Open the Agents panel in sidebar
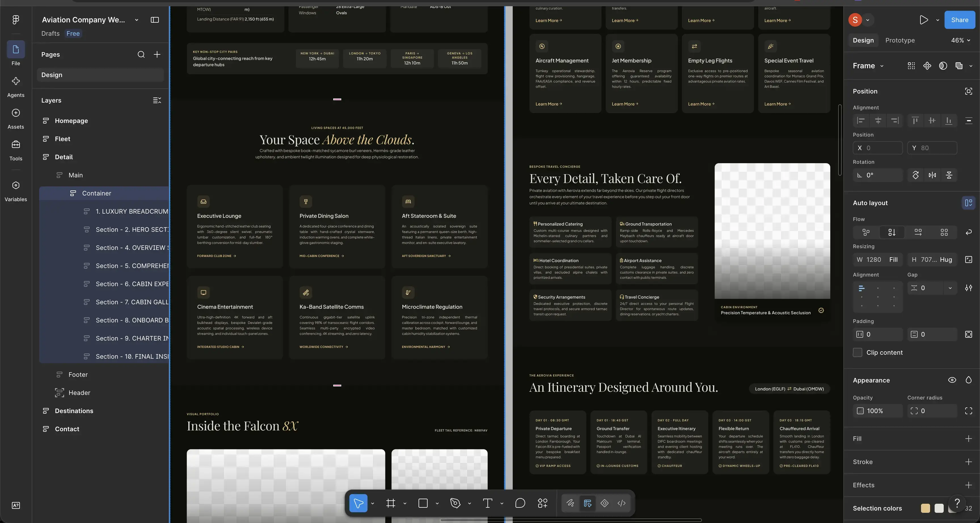Viewport: 980px width, 523px height. (x=16, y=87)
